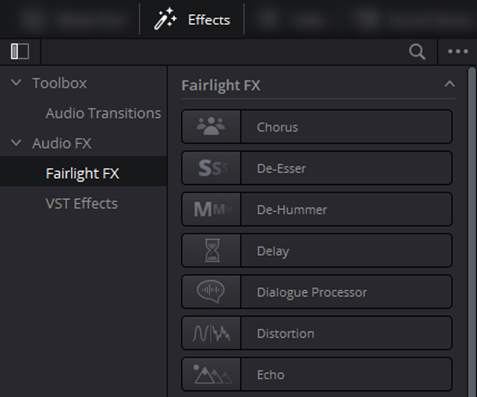Select Fairlight FX in the sidebar
The width and height of the screenshot is (477, 397).
pos(82,173)
